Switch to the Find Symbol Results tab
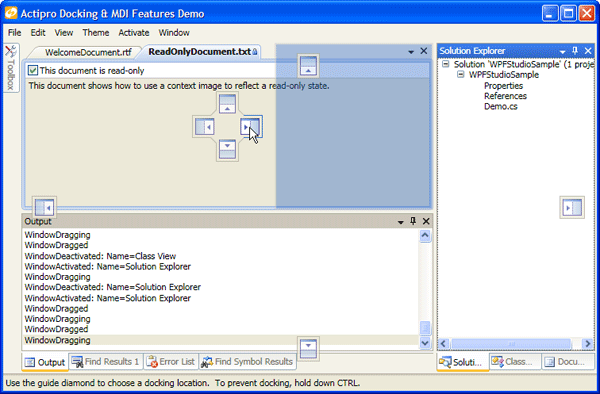The height and width of the screenshot is (394, 600). [x=248, y=361]
